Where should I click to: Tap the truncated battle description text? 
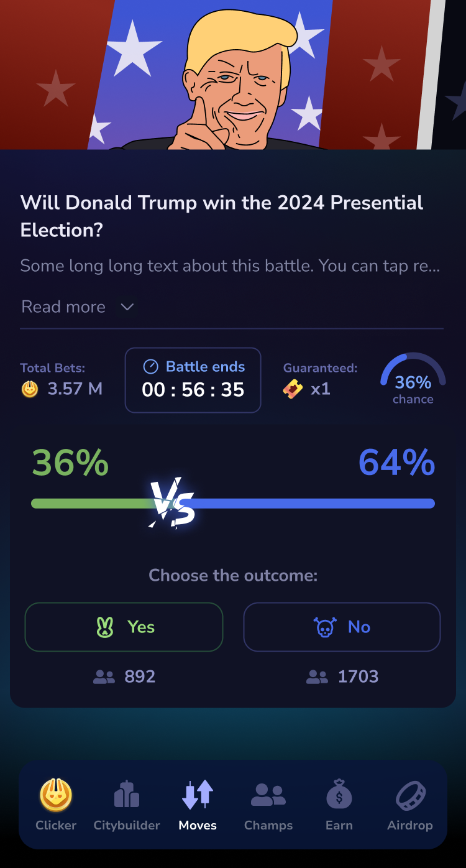click(x=230, y=266)
